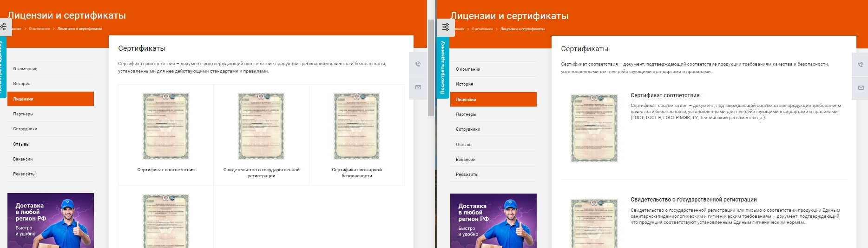
Task: Open 'Сертификат соответствия' thumbnail in left grid
Action: pyautogui.click(x=166, y=126)
